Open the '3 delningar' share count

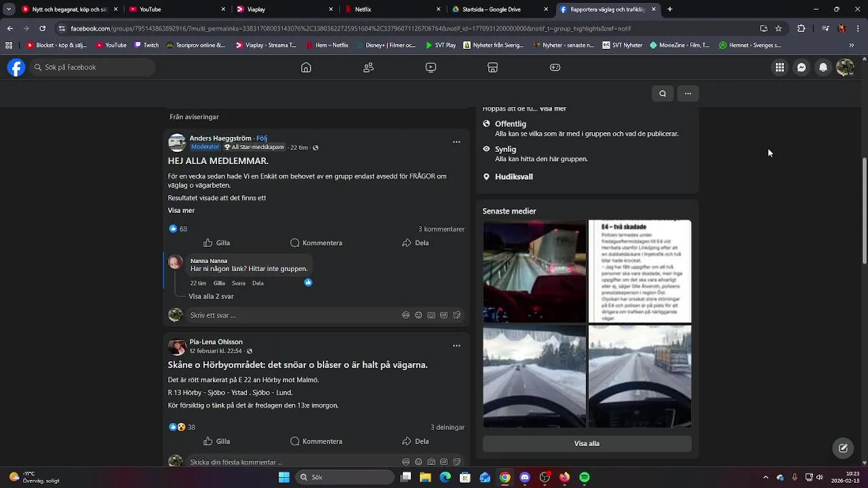(448, 428)
